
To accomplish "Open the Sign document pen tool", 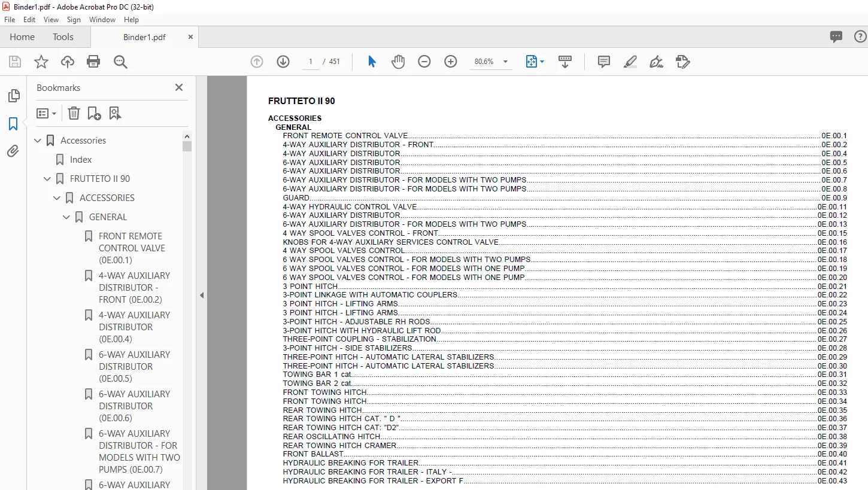I will tap(656, 62).
